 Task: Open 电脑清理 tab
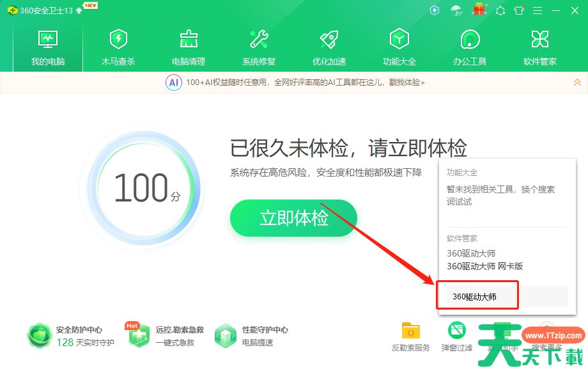click(189, 47)
